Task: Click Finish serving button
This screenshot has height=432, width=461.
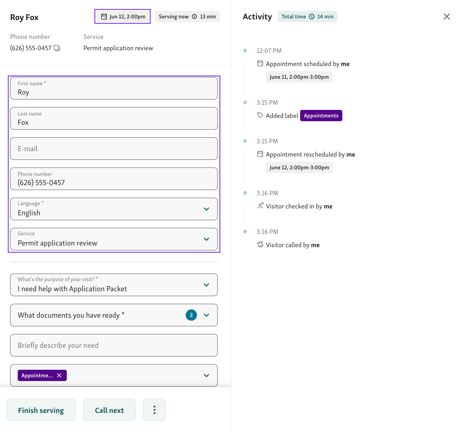Action: point(41,410)
